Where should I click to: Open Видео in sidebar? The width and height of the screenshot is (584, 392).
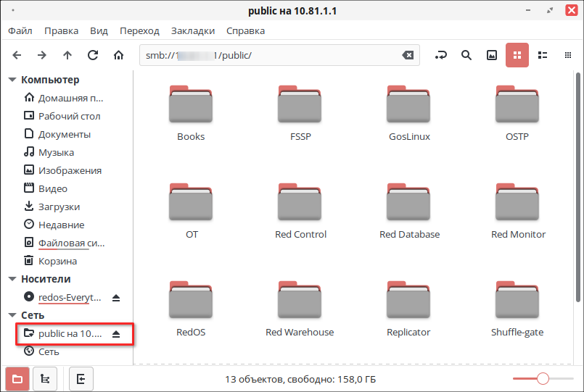(46, 188)
